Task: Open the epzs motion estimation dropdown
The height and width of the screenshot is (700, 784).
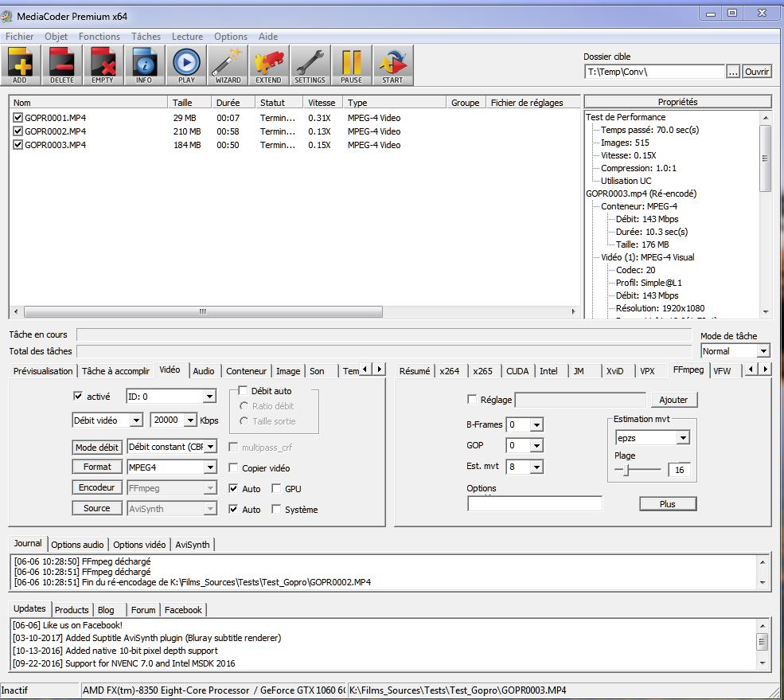Action: coord(683,438)
